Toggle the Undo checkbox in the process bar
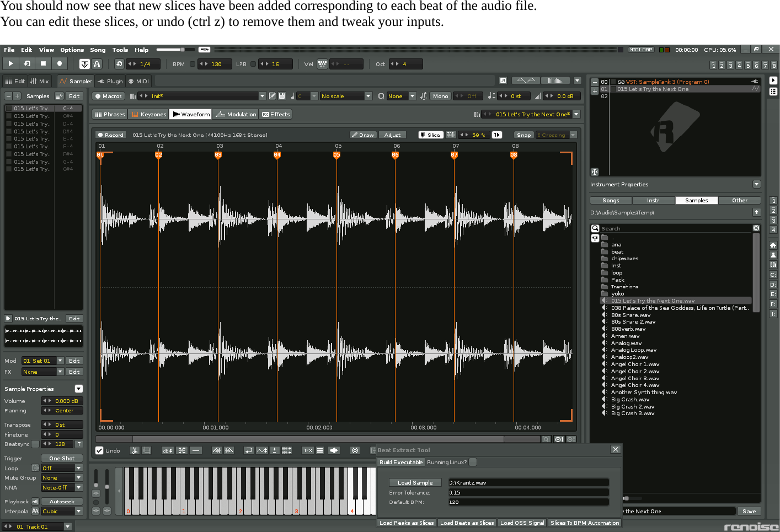The height and width of the screenshot is (532, 780). [100, 450]
